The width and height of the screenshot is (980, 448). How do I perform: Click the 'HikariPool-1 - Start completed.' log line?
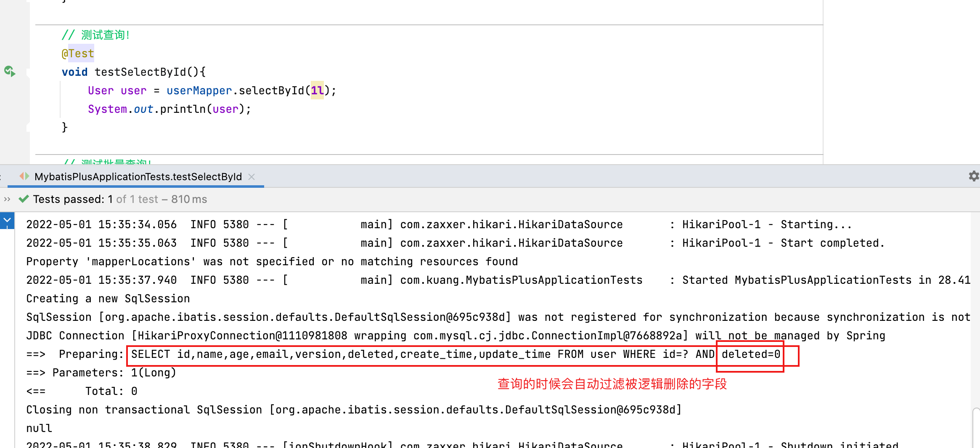[456, 243]
